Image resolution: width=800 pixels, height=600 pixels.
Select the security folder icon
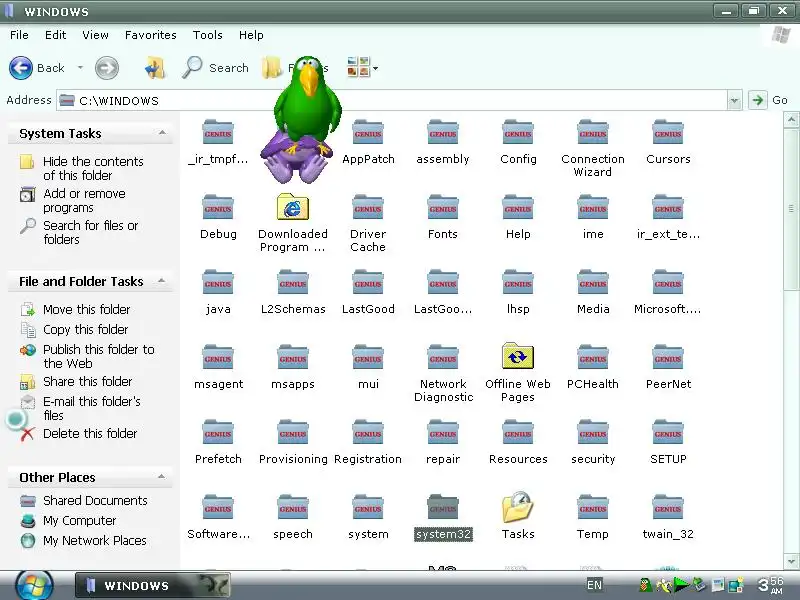pyautogui.click(x=593, y=432)
